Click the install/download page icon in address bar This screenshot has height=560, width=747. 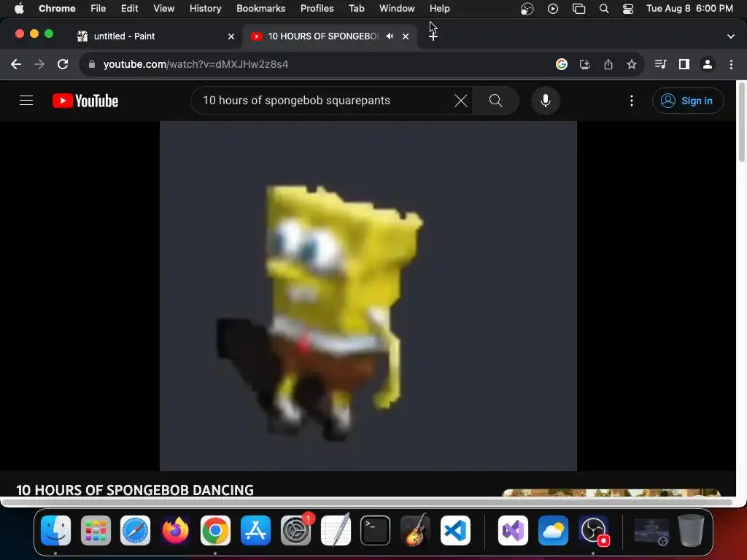585,64
